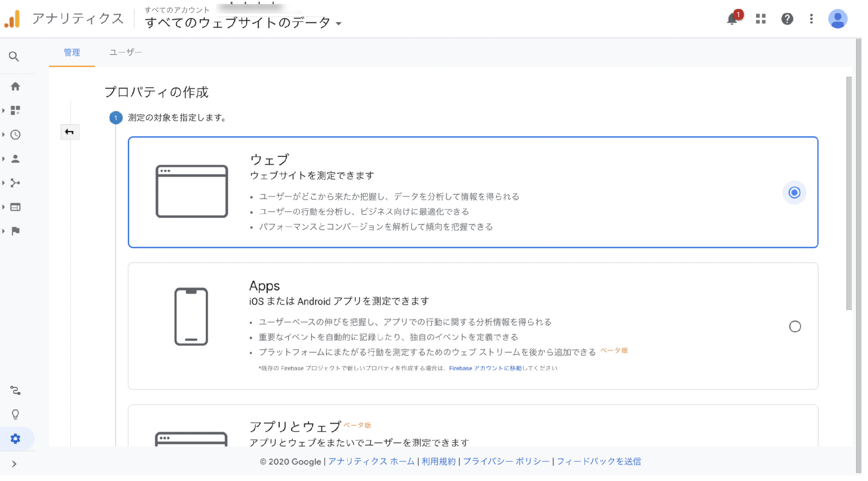Viewport: 868px width, 481px height.
Task: Open the account avatar in the top right
Action: (x=838, y=19)
